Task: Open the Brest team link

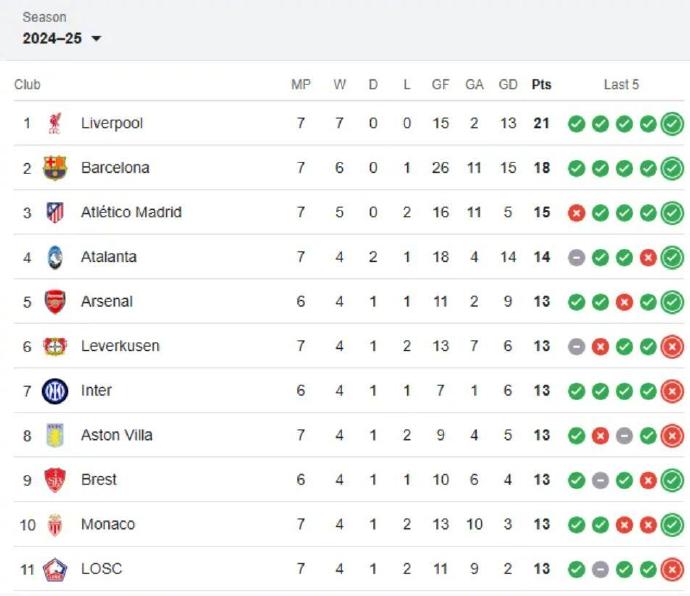Action: pyautogui.click(x=99, y=480)
